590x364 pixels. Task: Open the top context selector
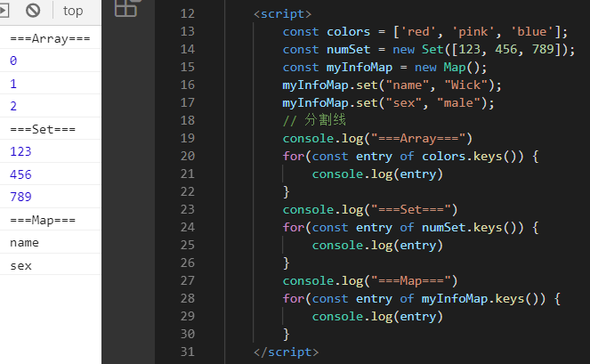(73, 11)
